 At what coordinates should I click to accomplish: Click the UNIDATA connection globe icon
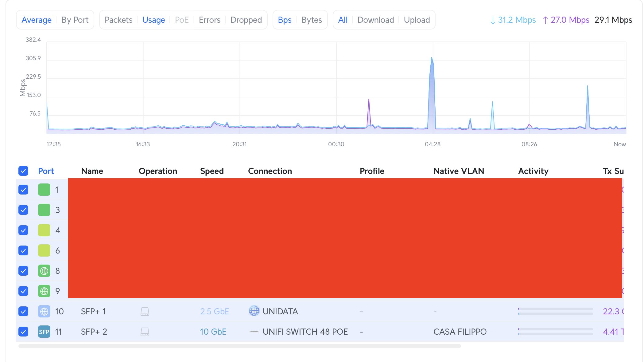[x=254, y=311]
